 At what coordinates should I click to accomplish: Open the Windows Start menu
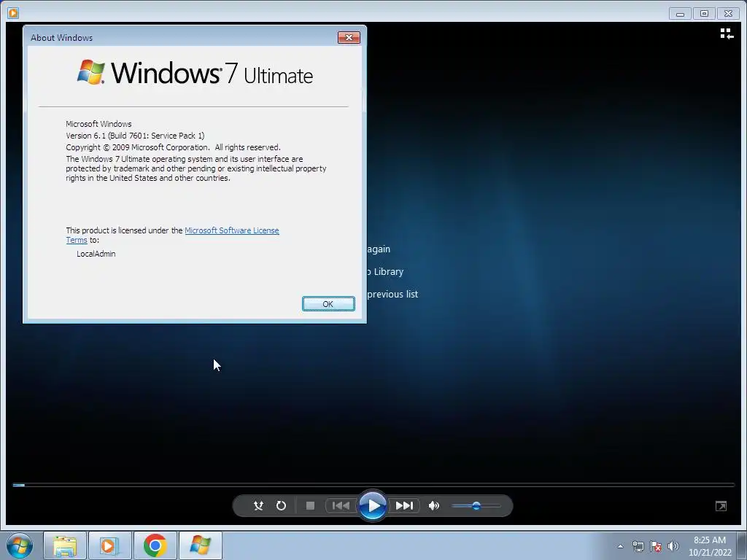(20, 545)
